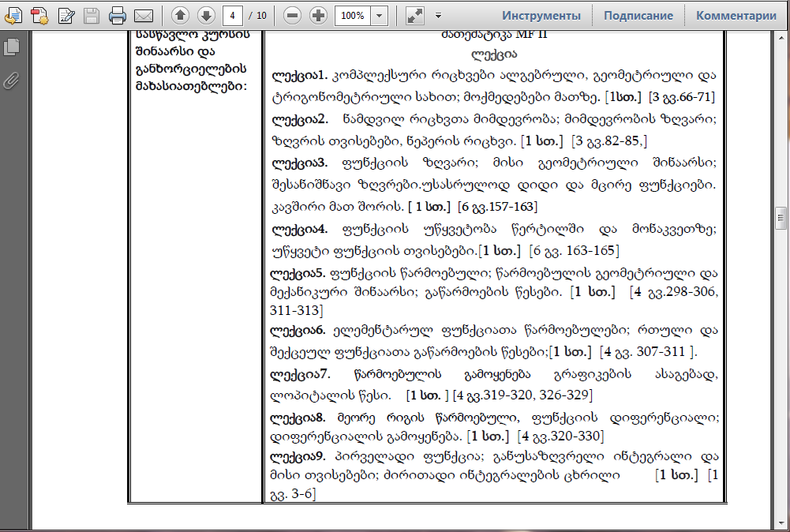Go to previous page with up arrow

tap(180, 15)
